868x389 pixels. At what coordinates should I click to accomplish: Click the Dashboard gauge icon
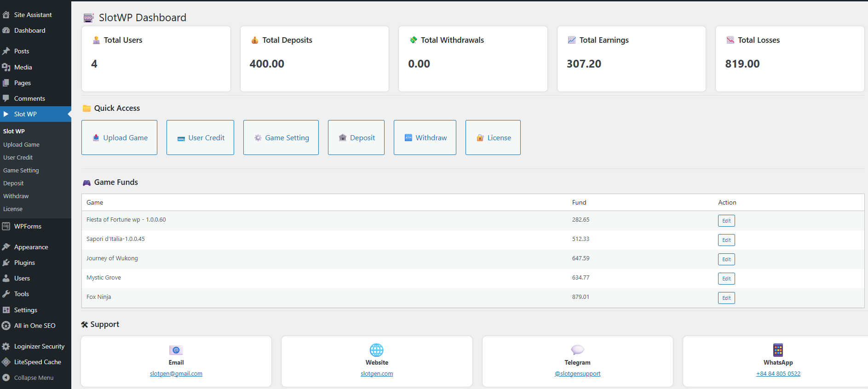(x=6, y=30)
